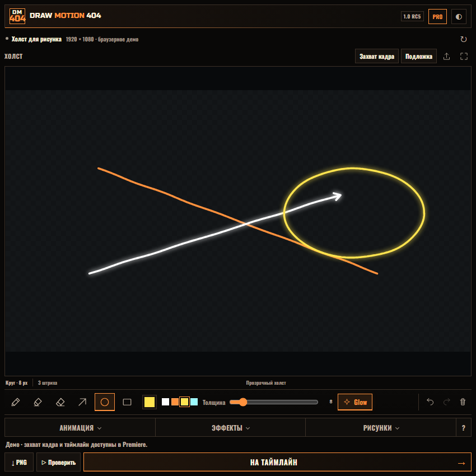This screenshot has width=476, height=476.
Task: Click the DM 404 logo
Action: (17, 16)
